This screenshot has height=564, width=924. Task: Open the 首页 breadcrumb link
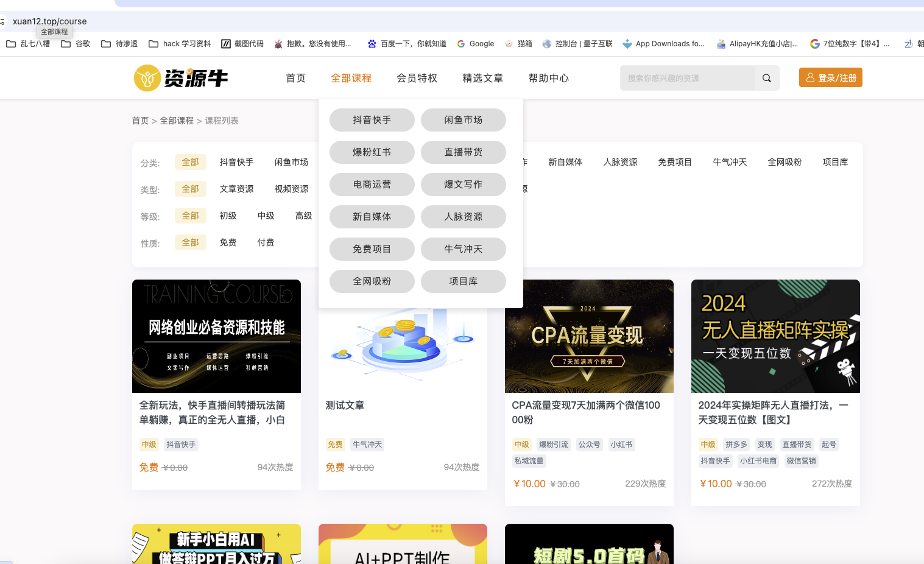click(x=139, y=121)
